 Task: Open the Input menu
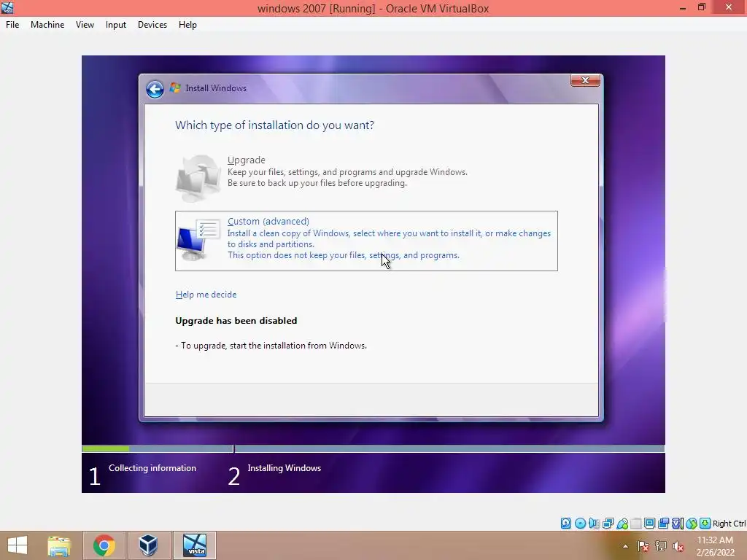[116, 25]
